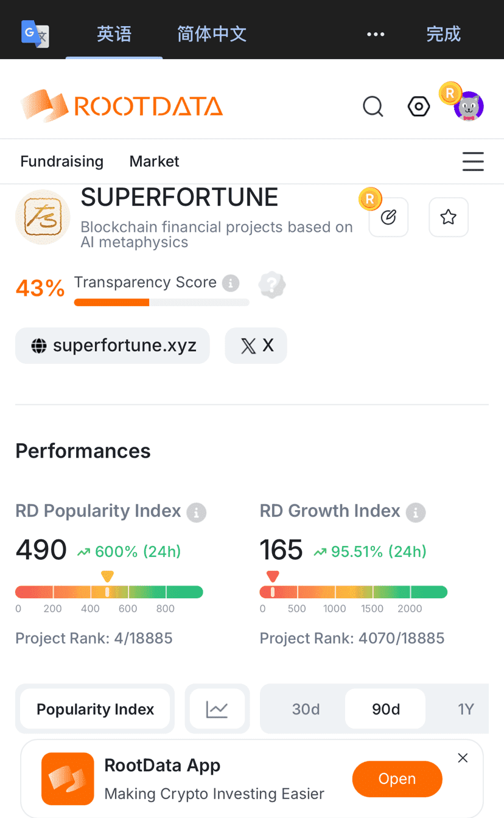Click the Google Translate icon
Viewport: 504px width, 818px height.
point(35,34)
